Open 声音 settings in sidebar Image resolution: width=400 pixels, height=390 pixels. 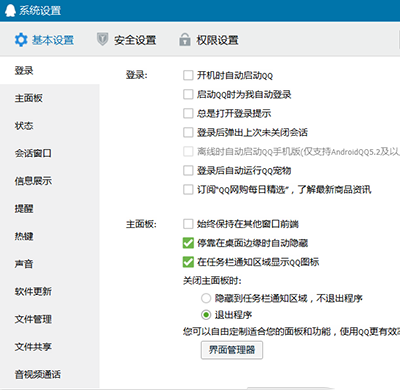click(x=50, y=264)
